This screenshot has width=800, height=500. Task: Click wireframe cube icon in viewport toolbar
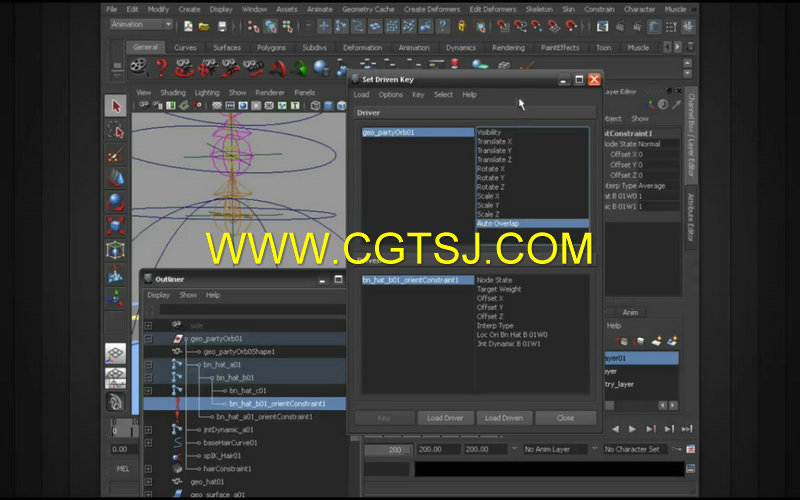pyautogui.click(x=315, y=106)
